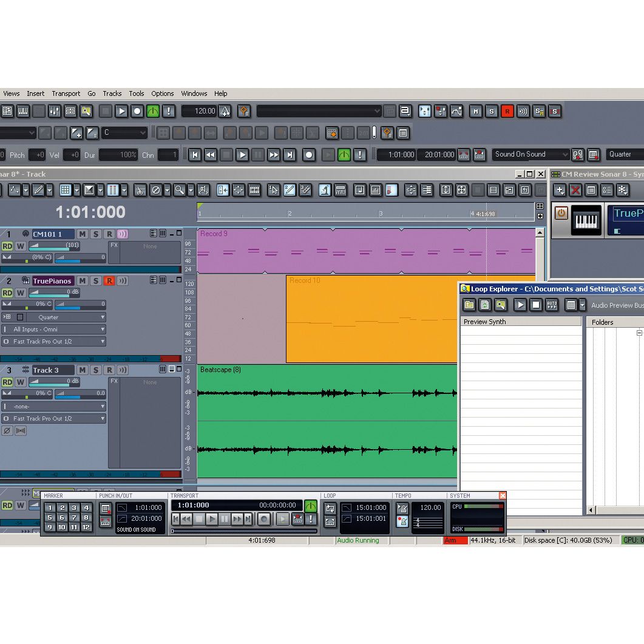Image resolution: width=644 pixels, height=644 pixels.
Task: Click the Record 10 orange clip
Action: [x=371, y=319]
